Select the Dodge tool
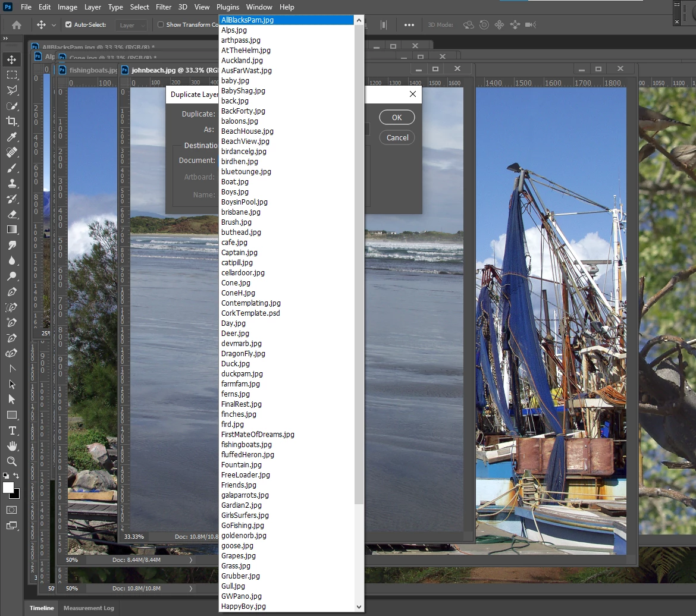696x616 pixels. click(x=12, y=276)
